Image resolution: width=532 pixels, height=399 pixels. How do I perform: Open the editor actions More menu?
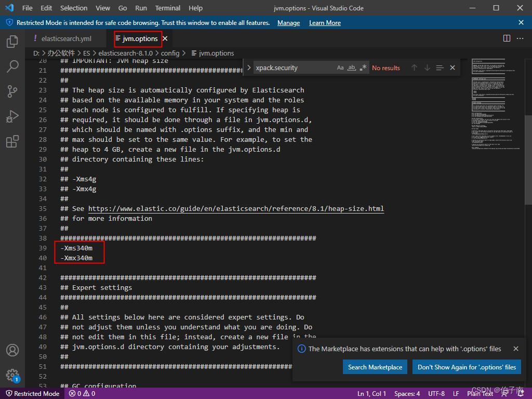click(521, 38)
